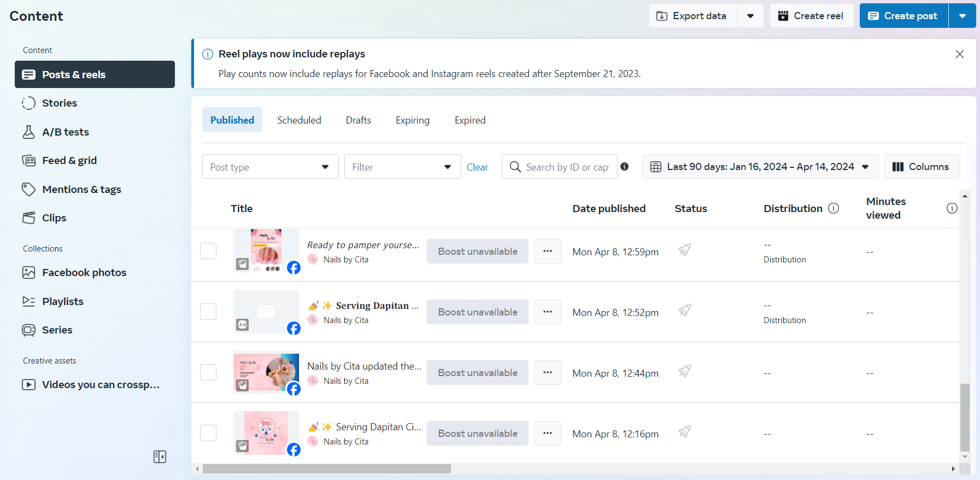Click the horizontal scrollbar under the table
The image size is (980, 480).
pos(327,469)
